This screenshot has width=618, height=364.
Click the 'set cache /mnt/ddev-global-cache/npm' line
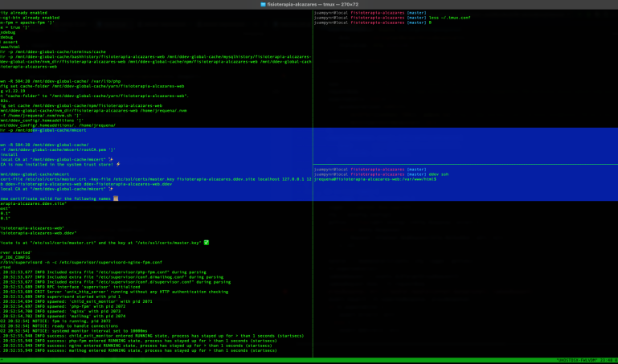(x=81, y=105)
